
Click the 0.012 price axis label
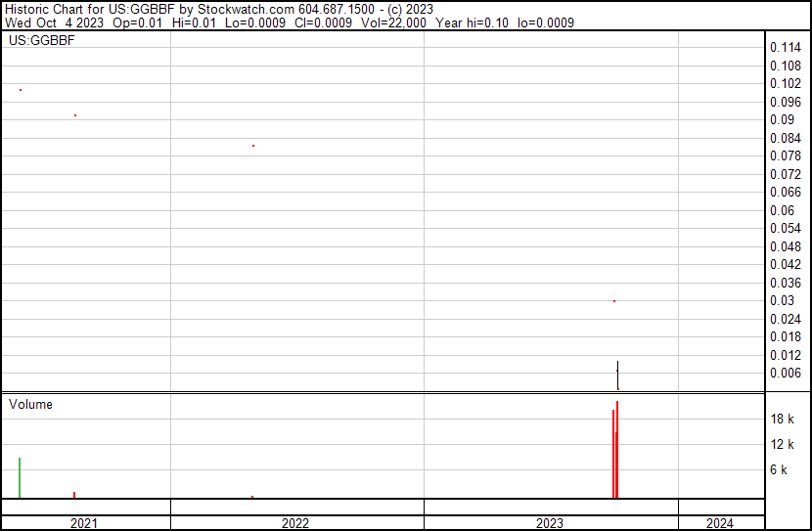[x=786, y=356]
